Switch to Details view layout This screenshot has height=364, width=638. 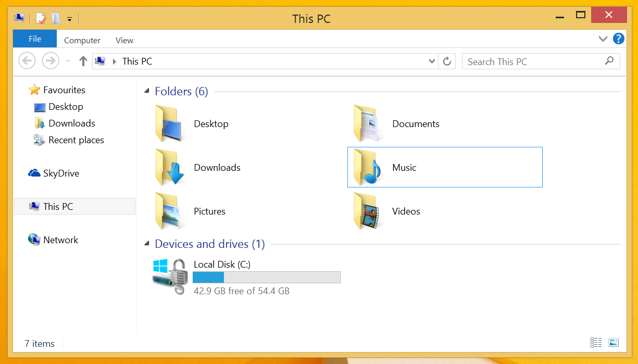click(x=596, y=343)
